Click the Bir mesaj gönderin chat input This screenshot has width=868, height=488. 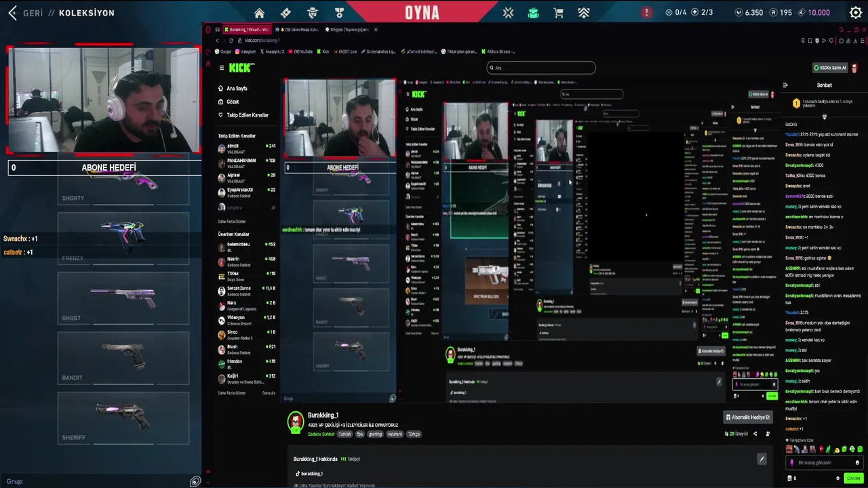click(823, 463)
